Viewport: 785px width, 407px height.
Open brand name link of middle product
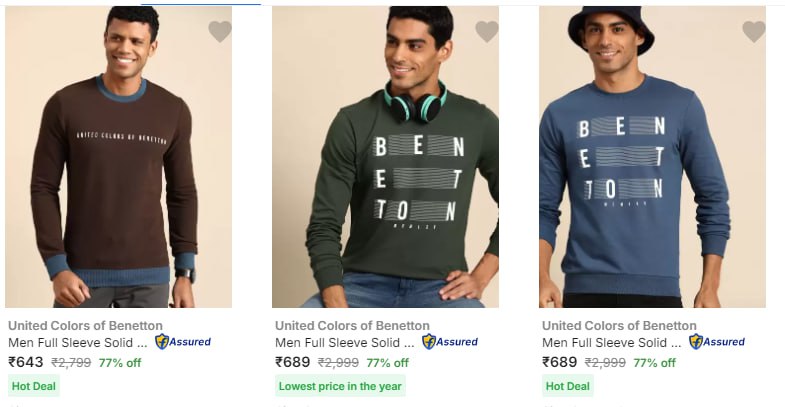pyautogui.click(x=352, y=325)
